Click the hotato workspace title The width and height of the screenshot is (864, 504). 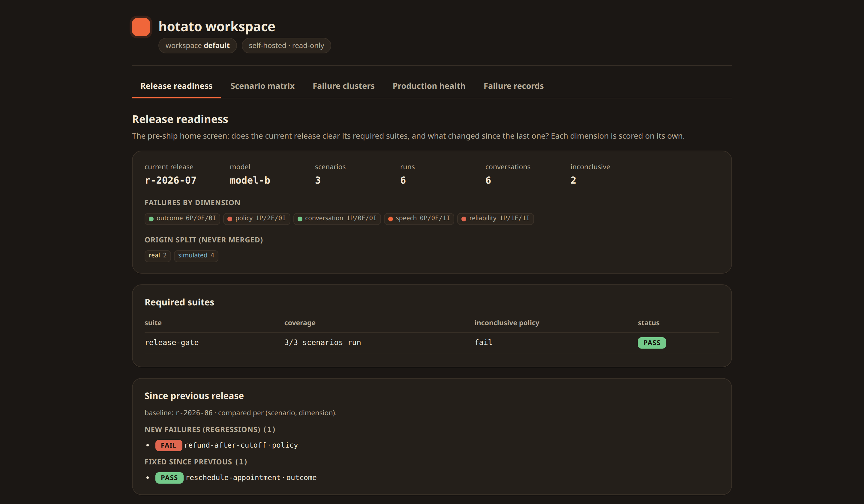[x=217, y=27]
